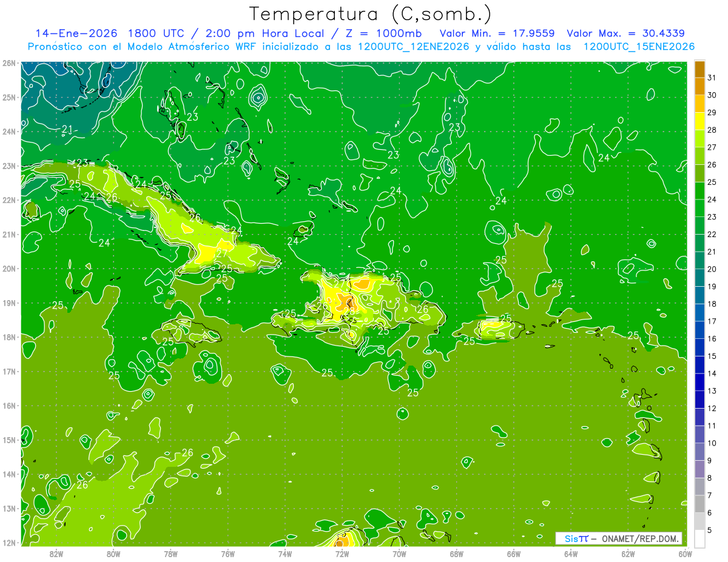728x562 pixels.
Task: Select the date text '14-Ene-2026'
Action: pyautogui.click(x=76, y=33)
